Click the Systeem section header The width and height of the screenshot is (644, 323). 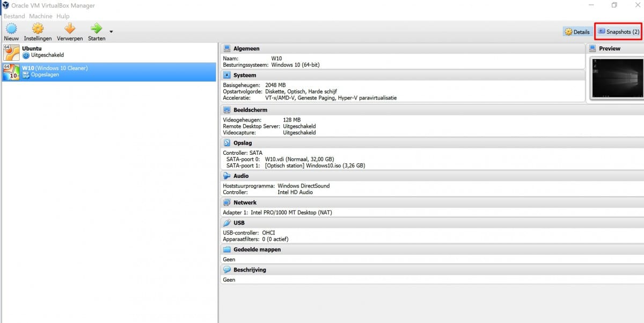(245, 75)
